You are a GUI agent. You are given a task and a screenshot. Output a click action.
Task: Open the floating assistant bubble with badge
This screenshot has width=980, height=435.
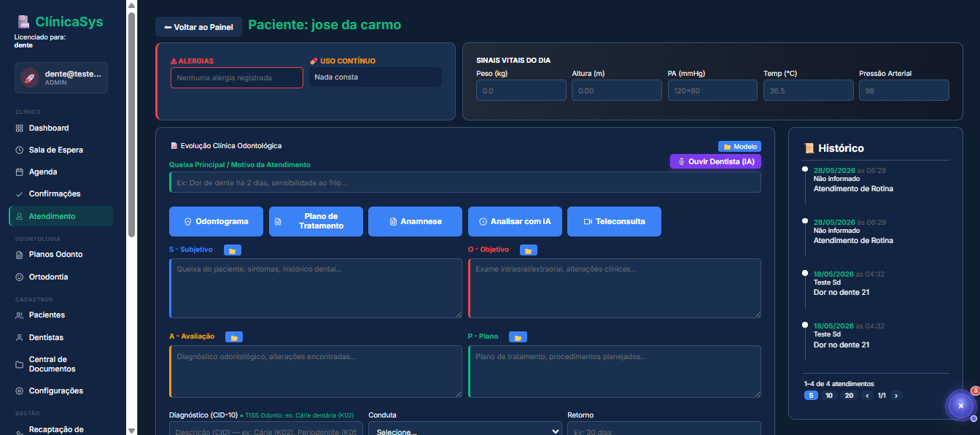coord(961,405)
